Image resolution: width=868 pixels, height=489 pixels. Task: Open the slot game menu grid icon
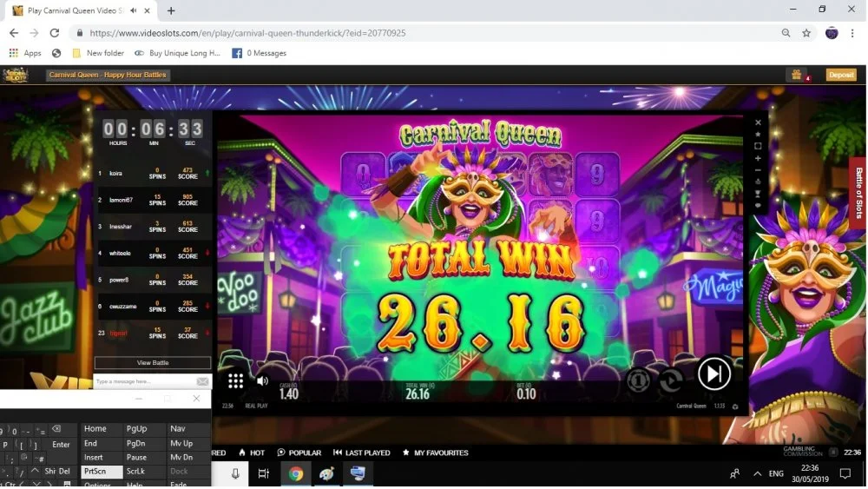(x=235, y=380)
